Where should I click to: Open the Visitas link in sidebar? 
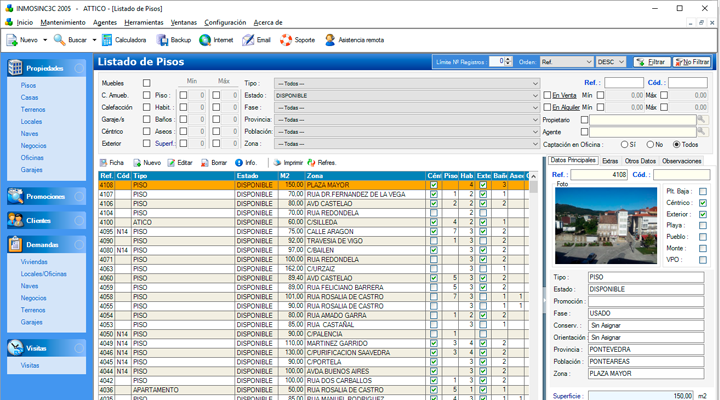click(30, 366)
